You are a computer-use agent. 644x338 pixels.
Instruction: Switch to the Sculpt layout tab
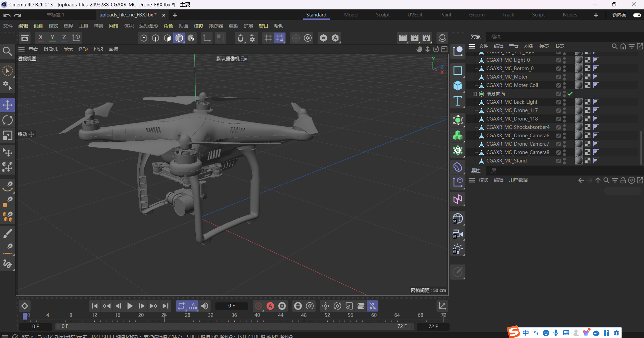click(383, 15)
